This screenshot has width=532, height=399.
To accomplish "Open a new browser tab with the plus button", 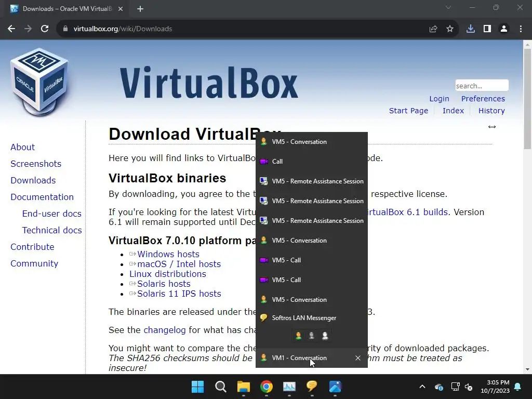I will (140, 9).
